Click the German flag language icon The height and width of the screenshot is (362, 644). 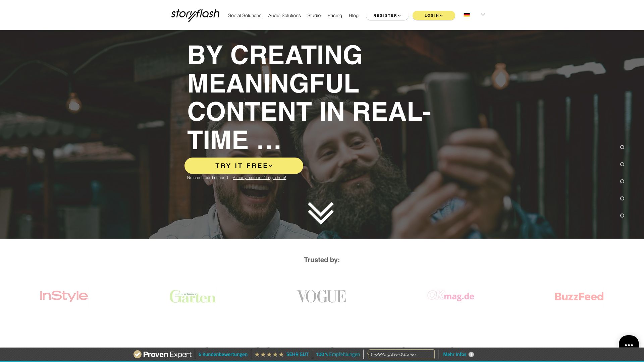tap(467, 15)
